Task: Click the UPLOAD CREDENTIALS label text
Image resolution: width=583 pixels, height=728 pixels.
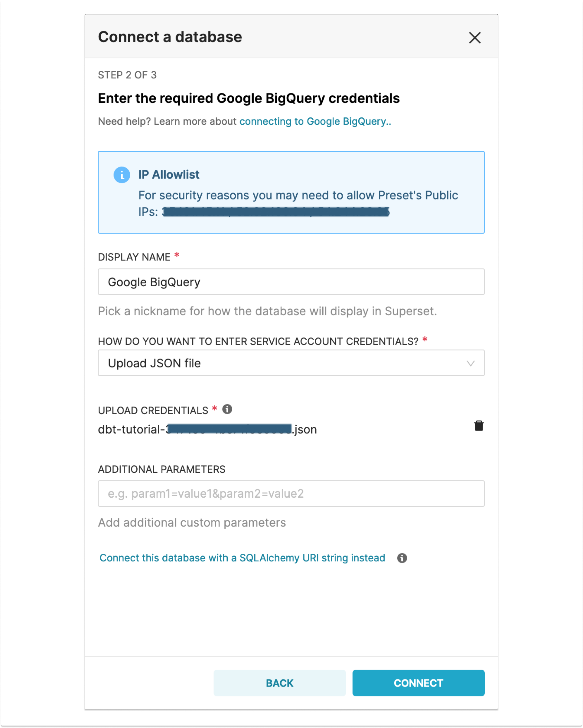Action: [153, 410]
